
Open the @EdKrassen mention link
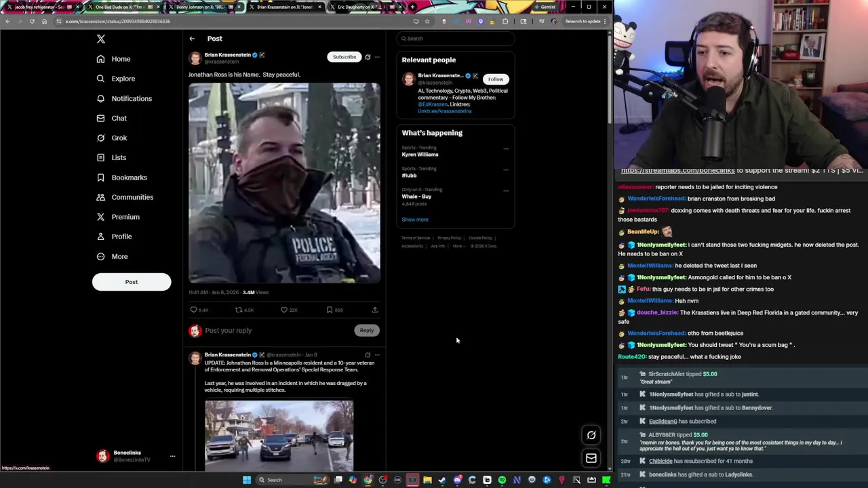click(x=433, y=104)
